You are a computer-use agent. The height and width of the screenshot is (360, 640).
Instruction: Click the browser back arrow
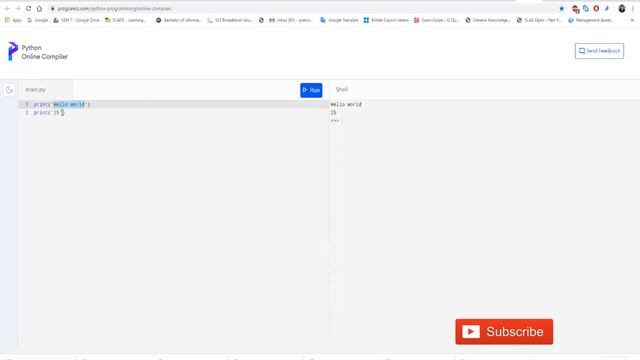7,9
